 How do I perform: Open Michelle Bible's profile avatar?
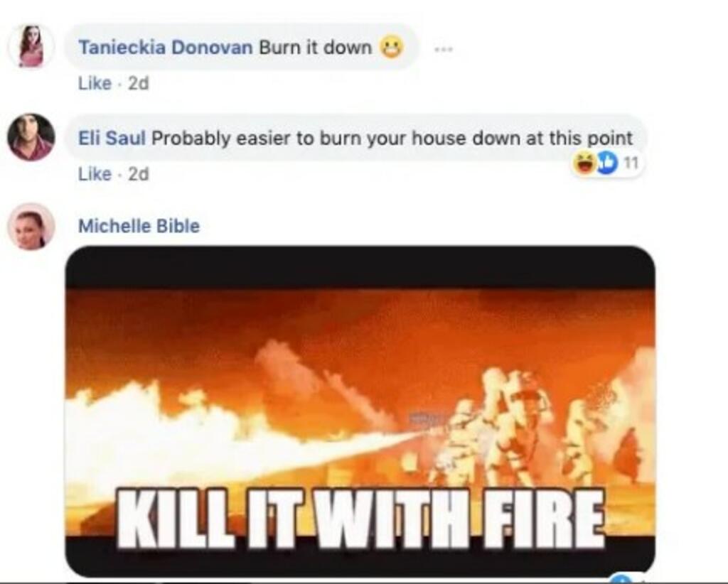[x=31, y=227]
